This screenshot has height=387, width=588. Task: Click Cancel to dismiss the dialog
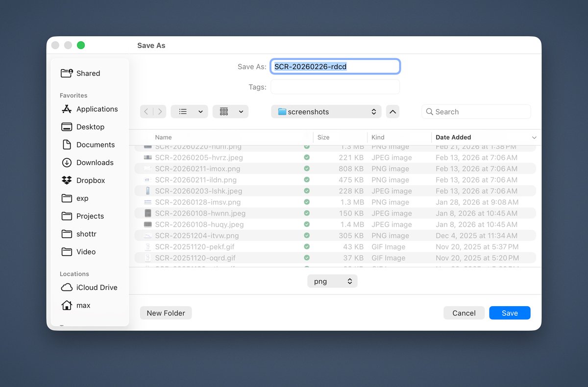tap(464, 313)
